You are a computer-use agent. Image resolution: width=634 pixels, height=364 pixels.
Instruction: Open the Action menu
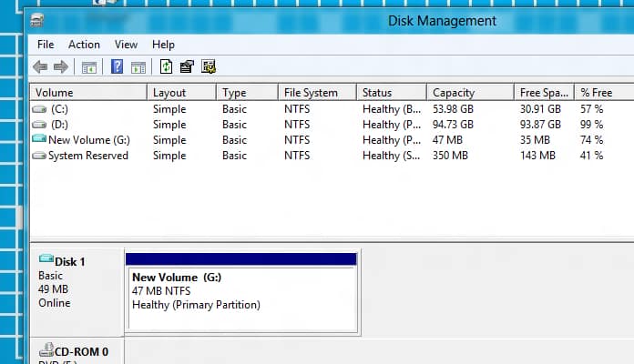point(84,45)
